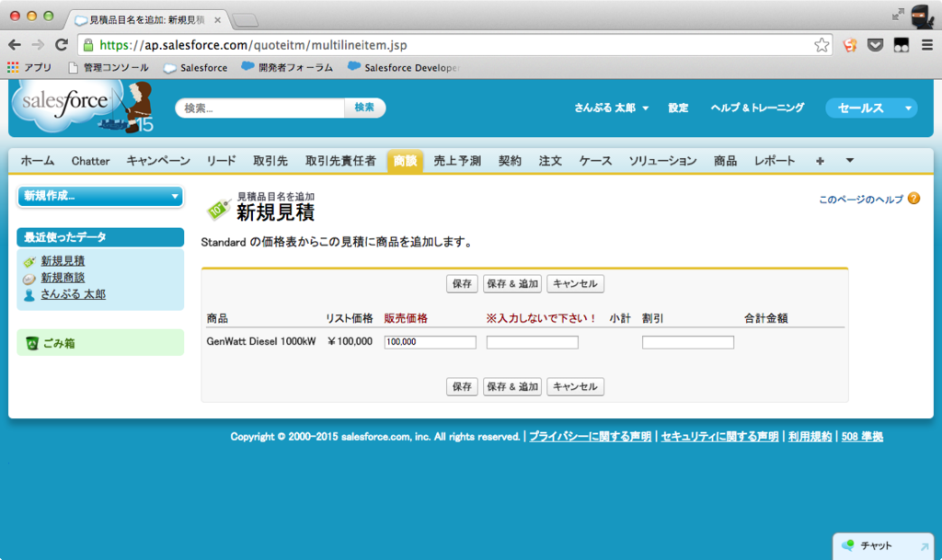Switch to the 契約 tab
Image resolution: width=942 pixels, height=560 pixels.
[510, 161]
